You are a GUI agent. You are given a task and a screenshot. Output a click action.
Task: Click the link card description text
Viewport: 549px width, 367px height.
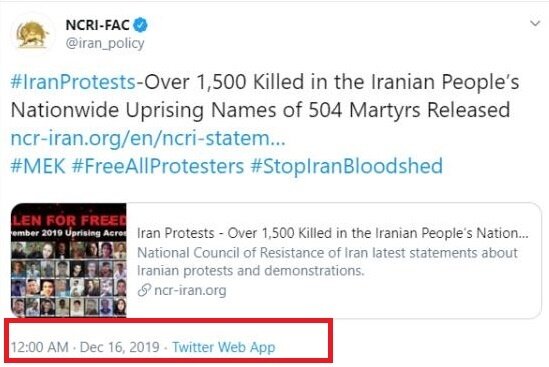point(327,261)
